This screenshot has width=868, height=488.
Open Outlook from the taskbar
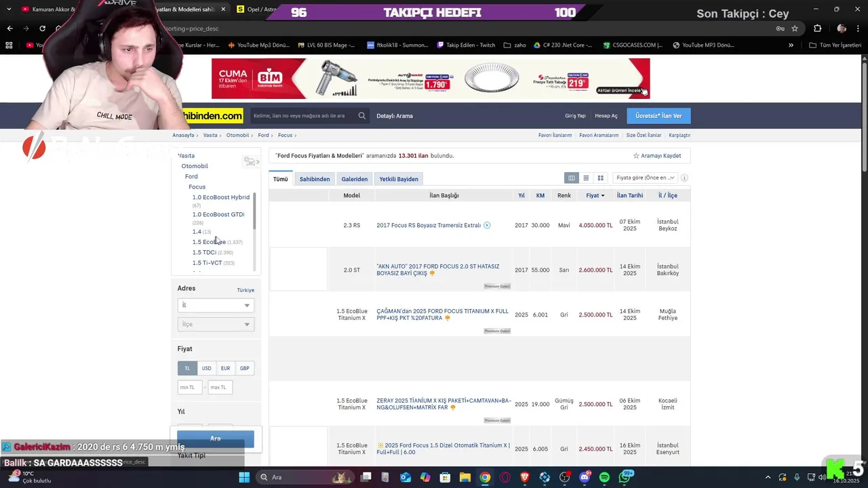click(406, 477)
